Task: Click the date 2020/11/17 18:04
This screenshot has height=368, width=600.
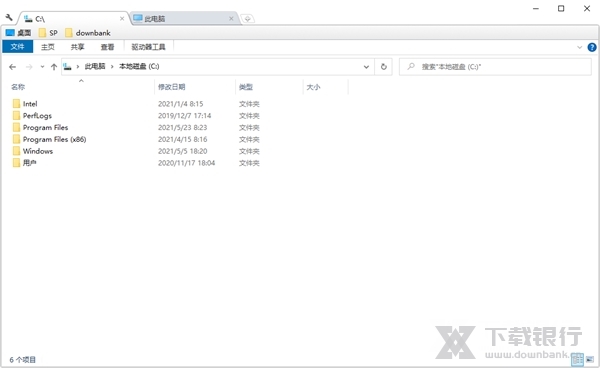Action: pyautogui.click(x=186, y=163)
